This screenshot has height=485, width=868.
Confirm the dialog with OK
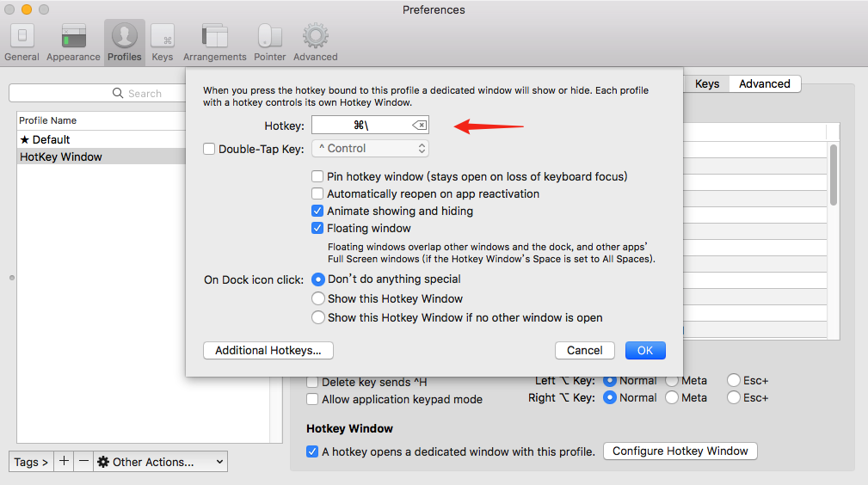pyautogui.click(x=645, y=350)
